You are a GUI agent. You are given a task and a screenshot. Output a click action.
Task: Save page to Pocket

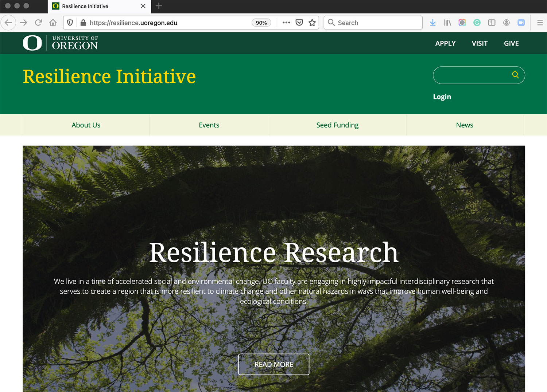[299, 23]
